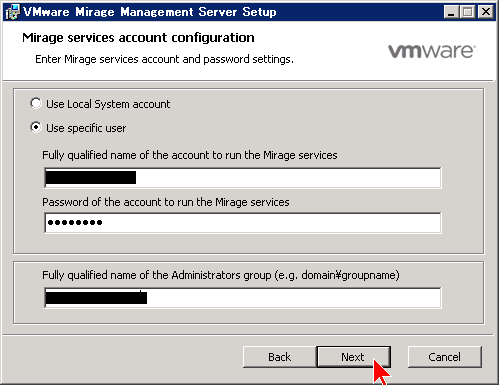This screenshot has height=385, width=499.
Task: Click the Use specific user label text
Action: [x=86, y=128]
